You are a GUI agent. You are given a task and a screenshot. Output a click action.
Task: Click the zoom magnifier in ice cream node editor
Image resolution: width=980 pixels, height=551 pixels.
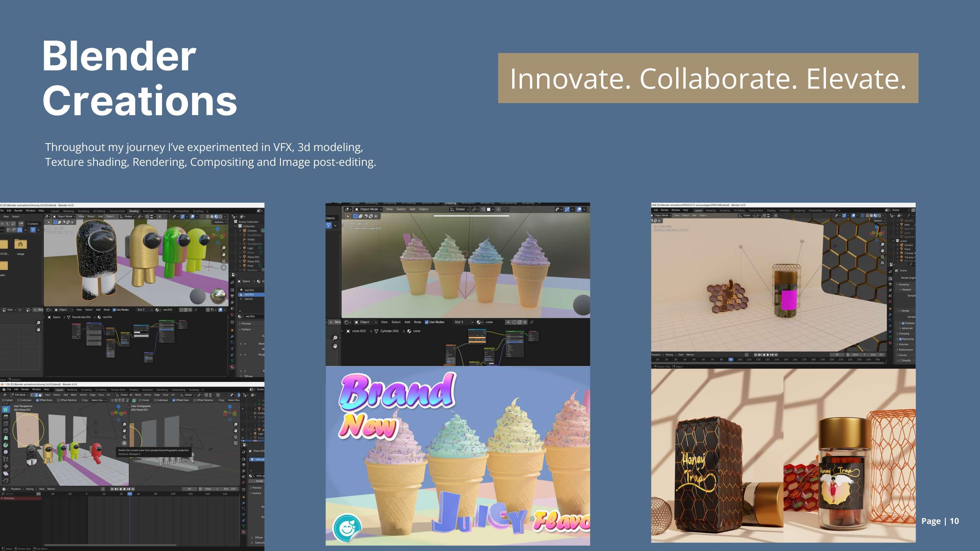point(335,338)
